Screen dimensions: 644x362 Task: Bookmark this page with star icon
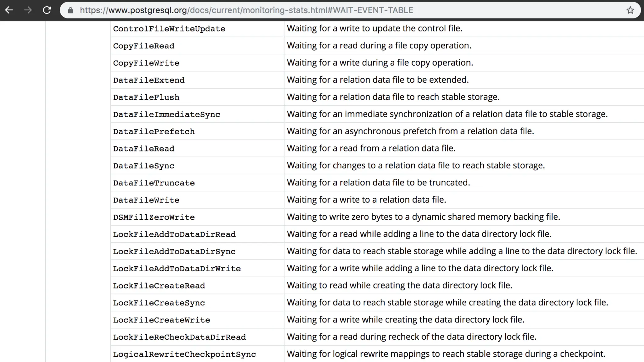coord(630,10)
